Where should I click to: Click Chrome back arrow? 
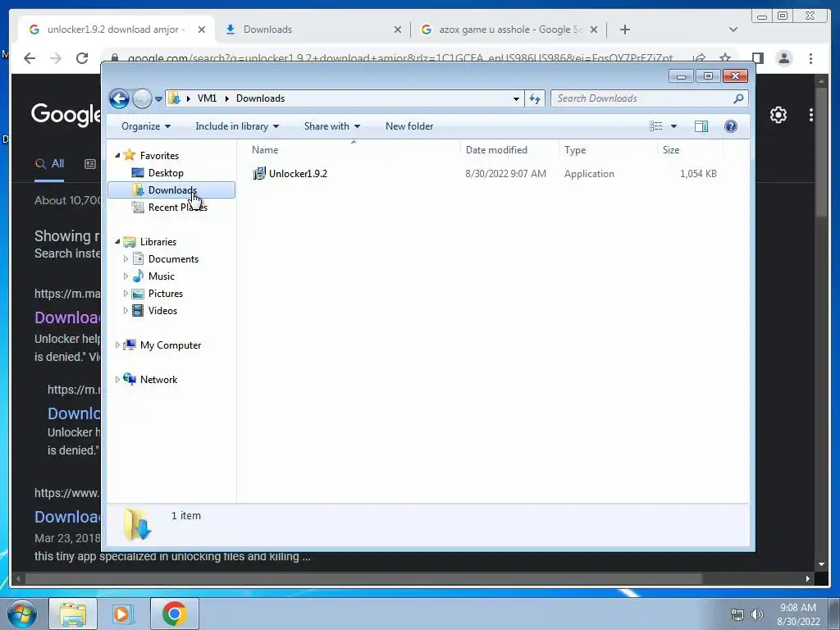pyautogui.click(x=30, y=58)
